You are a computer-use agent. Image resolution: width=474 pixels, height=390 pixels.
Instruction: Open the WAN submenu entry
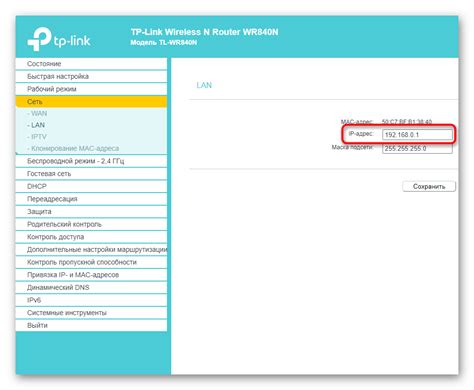click(37, 114)
